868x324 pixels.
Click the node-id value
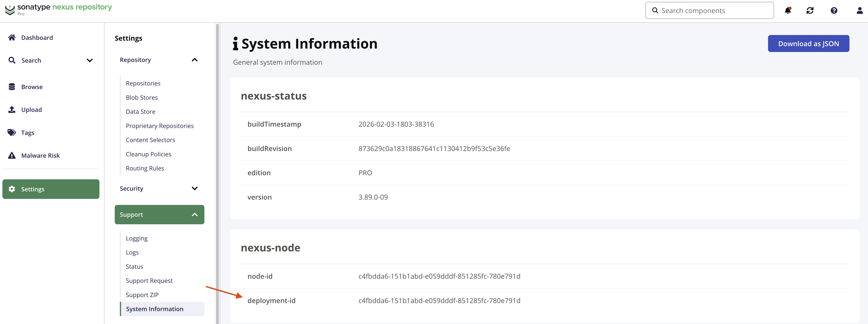click(439, 276)
